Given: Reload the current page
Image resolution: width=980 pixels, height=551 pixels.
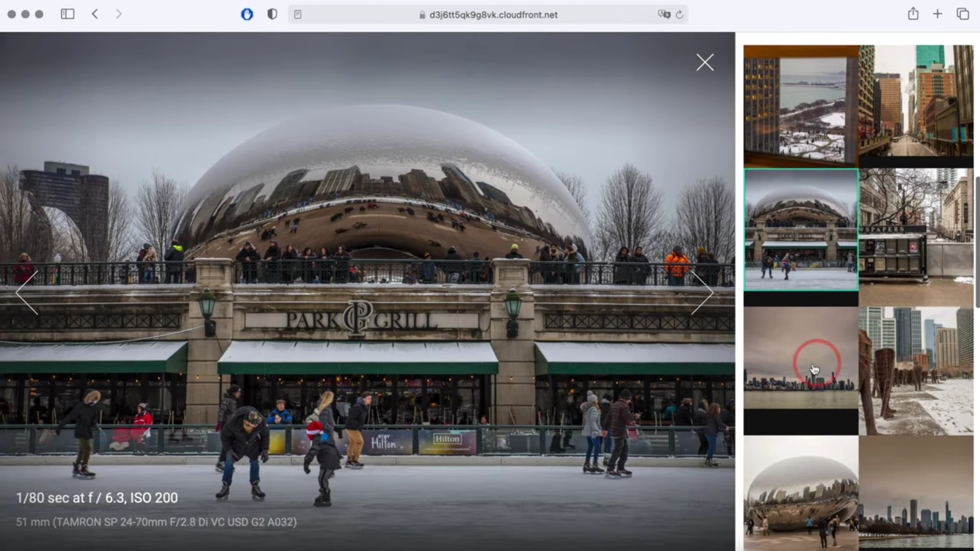Looking at the screenshot, I should coord(679,15).
